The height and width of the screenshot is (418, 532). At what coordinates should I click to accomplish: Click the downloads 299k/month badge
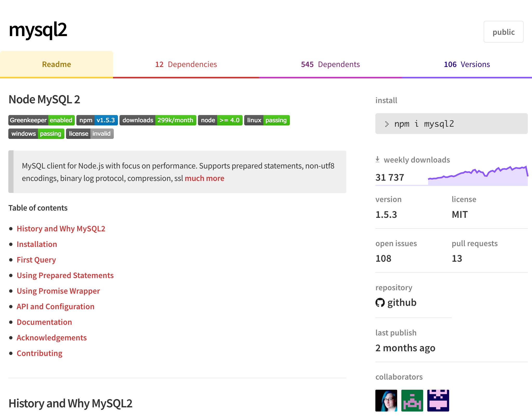[x=158, y=120]
